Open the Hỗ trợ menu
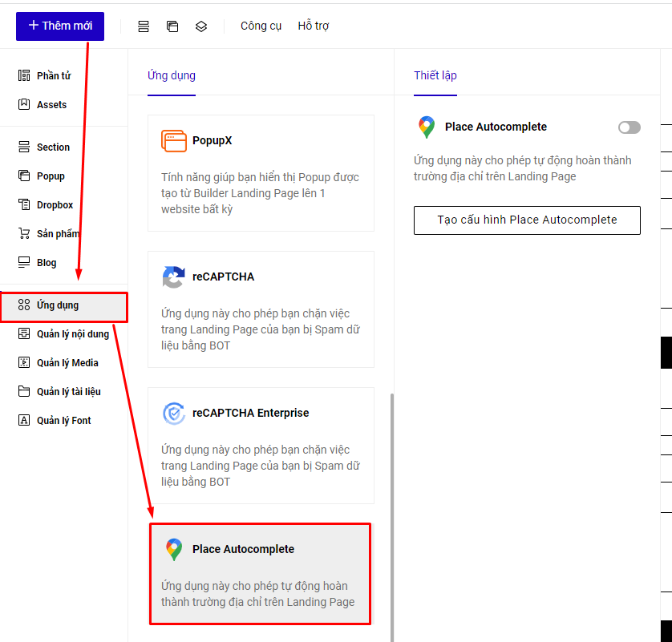The image size is (672, 642). [313, 26]
